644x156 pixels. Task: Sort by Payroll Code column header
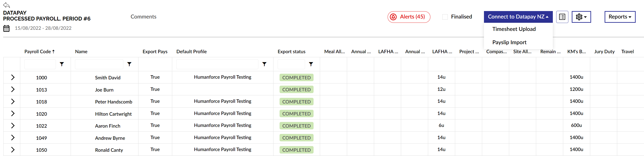point(39,52)
